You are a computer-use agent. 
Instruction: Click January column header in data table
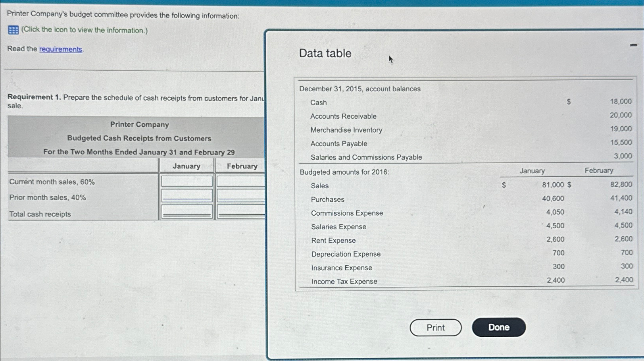click(532, 171)
